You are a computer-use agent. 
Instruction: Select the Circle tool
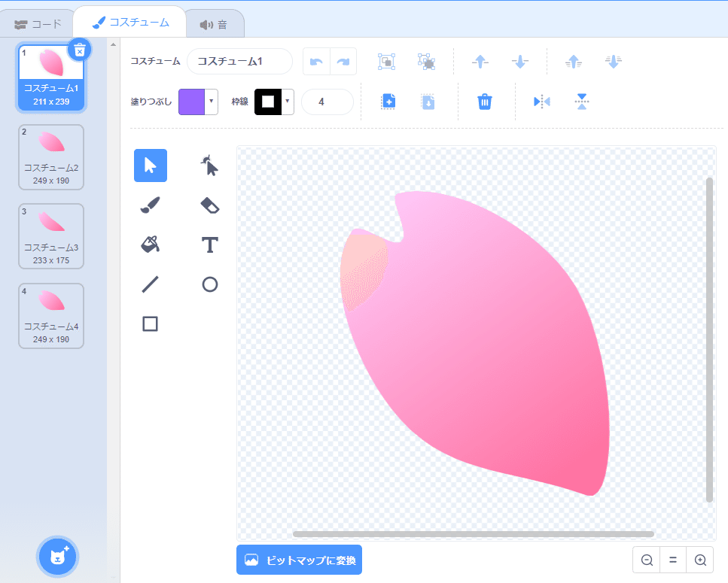tap(209, 284)
